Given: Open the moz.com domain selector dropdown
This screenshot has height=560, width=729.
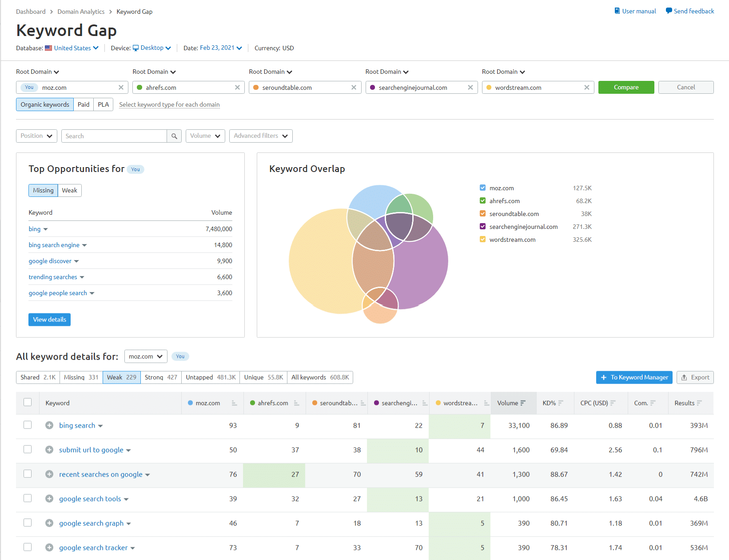Looking at the screenshot, I should (x=146, y=356).
